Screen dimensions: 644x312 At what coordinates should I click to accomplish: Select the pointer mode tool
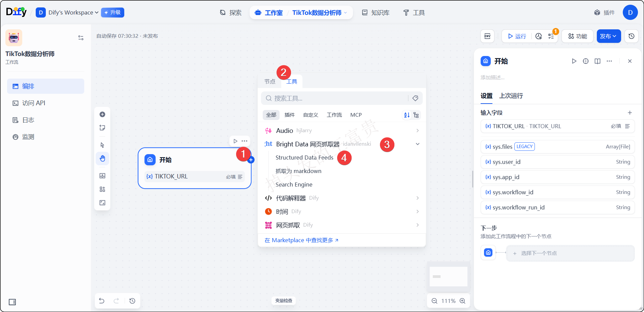pos(102,145)
